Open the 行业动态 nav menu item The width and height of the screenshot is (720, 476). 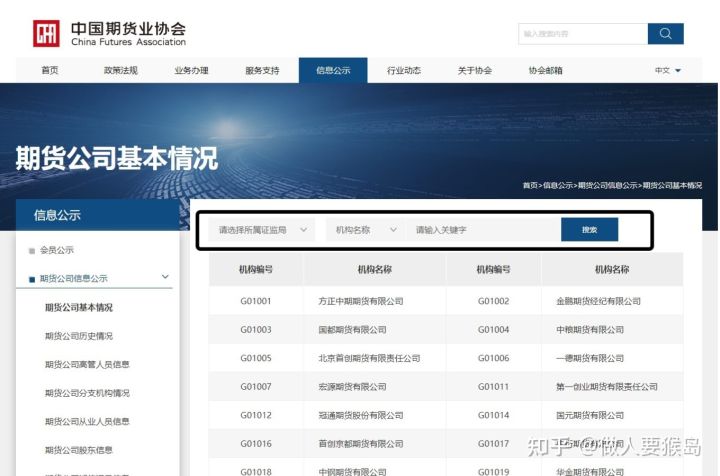[x=404, y=70]
